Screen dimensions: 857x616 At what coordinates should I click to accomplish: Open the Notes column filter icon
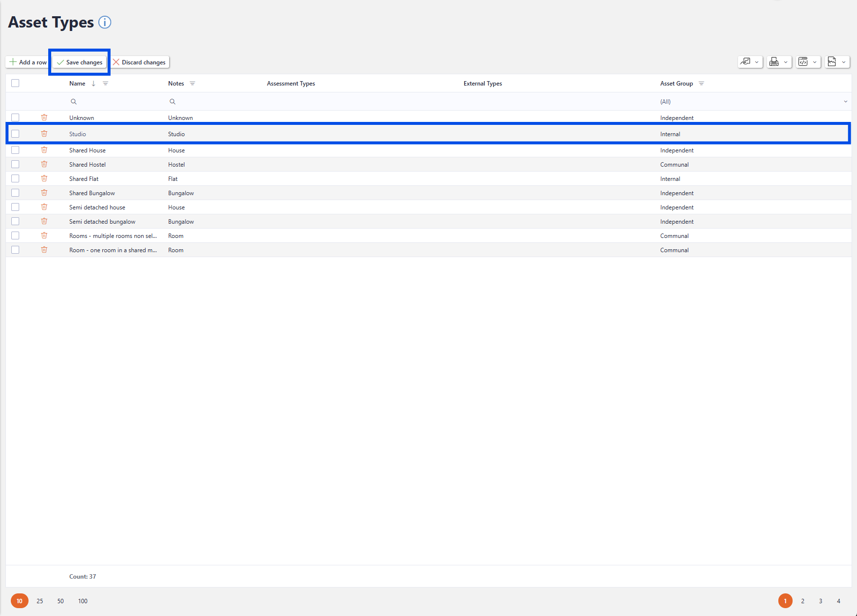click(192, 84)
